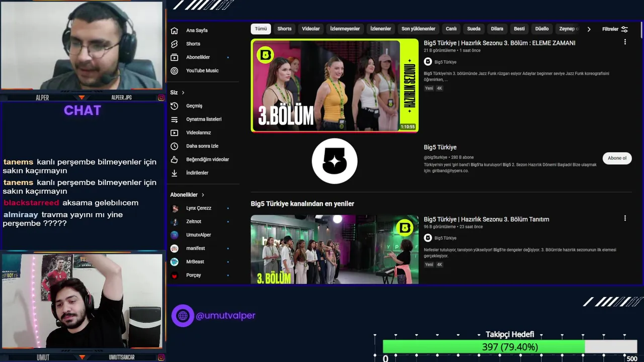644x362 pixels.
Task: Click Big5 Türkiye kanalından en yeniler heading
Action: tap(302, 204)
